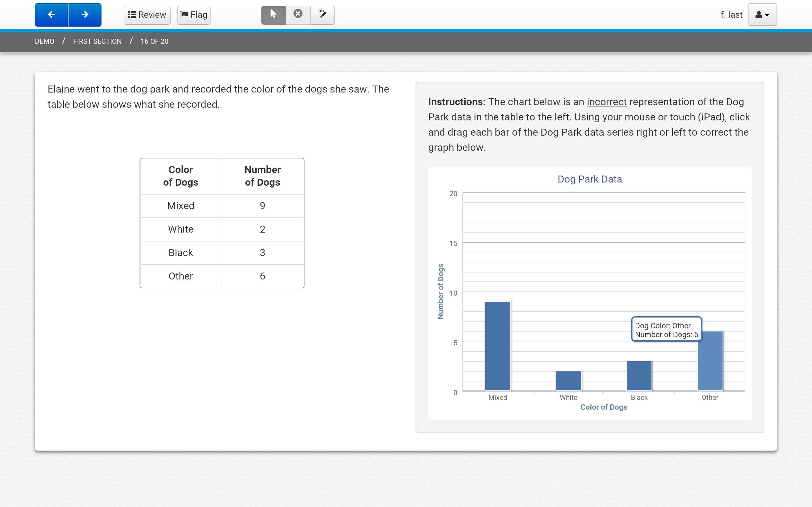Screen dimensions: 812x507
Task: Click the back navigation arrow
Action: (51, 15)
